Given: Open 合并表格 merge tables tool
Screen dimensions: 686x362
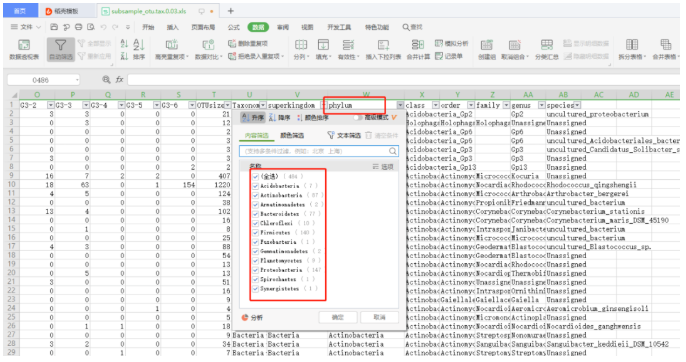Looking at the screenshot, I should click(x=665, y=49).
